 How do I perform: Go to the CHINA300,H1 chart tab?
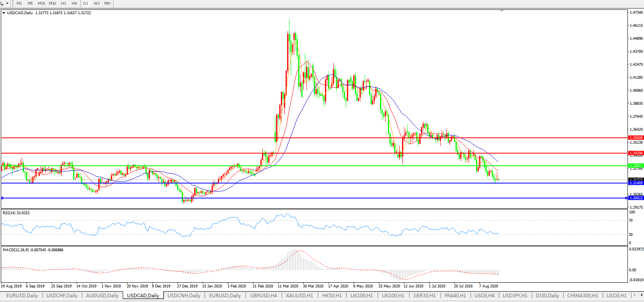pos(583,296)
